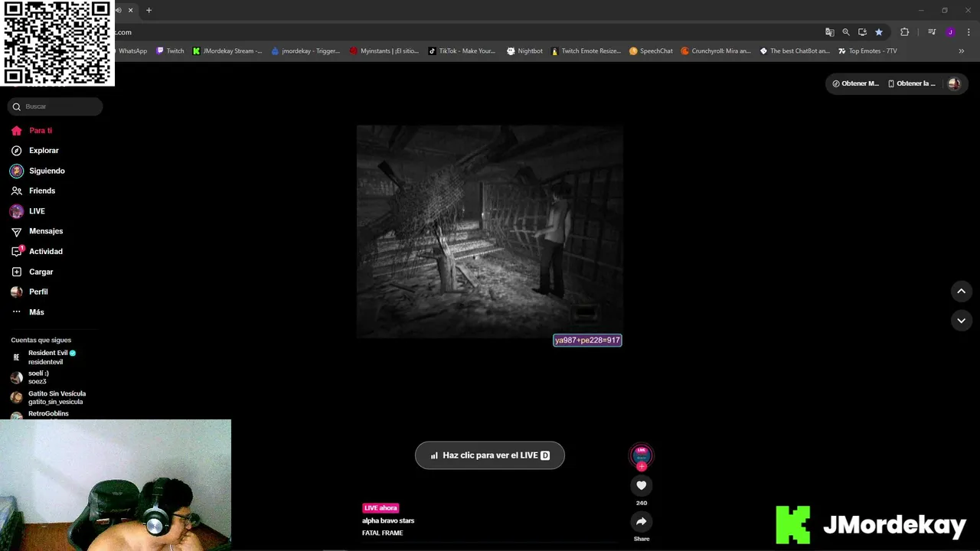Open the zoom magnifier in address bar
The width and height of the screenshot is (980, 551).
click(846, 32)
